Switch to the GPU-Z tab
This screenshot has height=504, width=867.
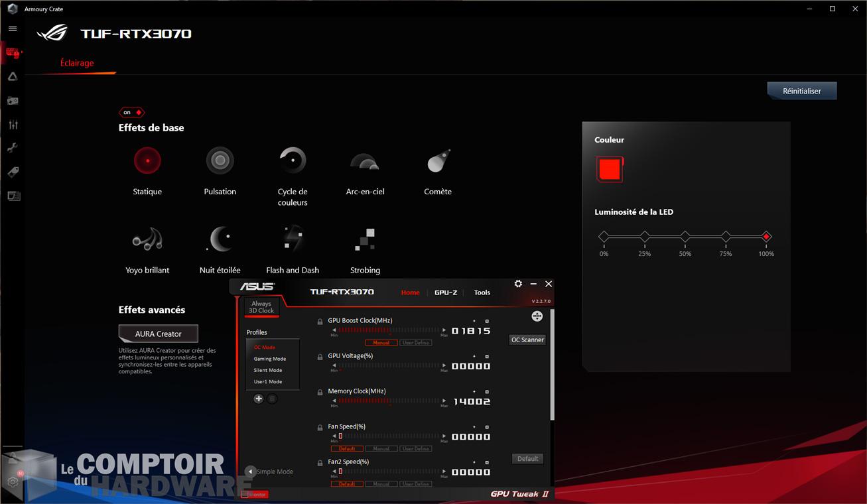(x=446, y=292)
